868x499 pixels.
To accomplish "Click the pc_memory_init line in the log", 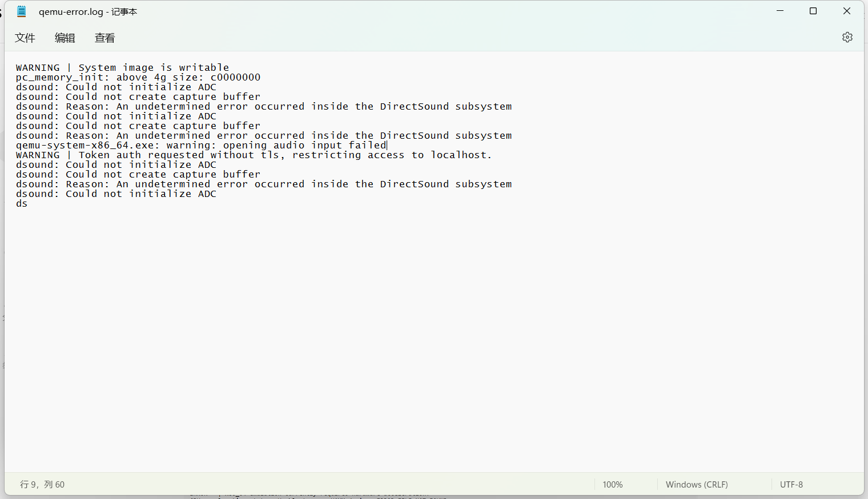I will click(138, 77).
